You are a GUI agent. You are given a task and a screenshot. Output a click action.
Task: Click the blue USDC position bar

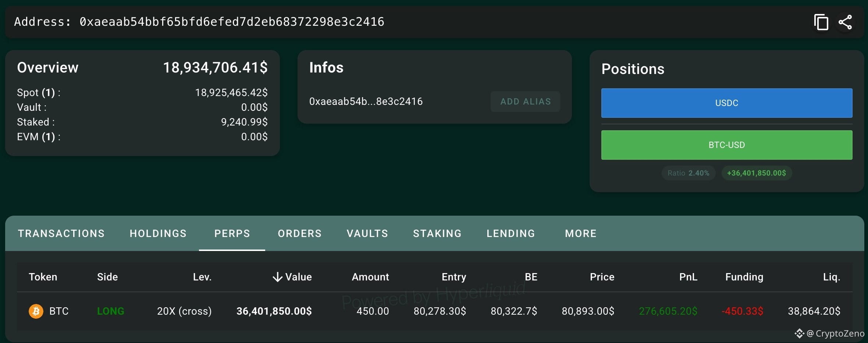point(727,103)
